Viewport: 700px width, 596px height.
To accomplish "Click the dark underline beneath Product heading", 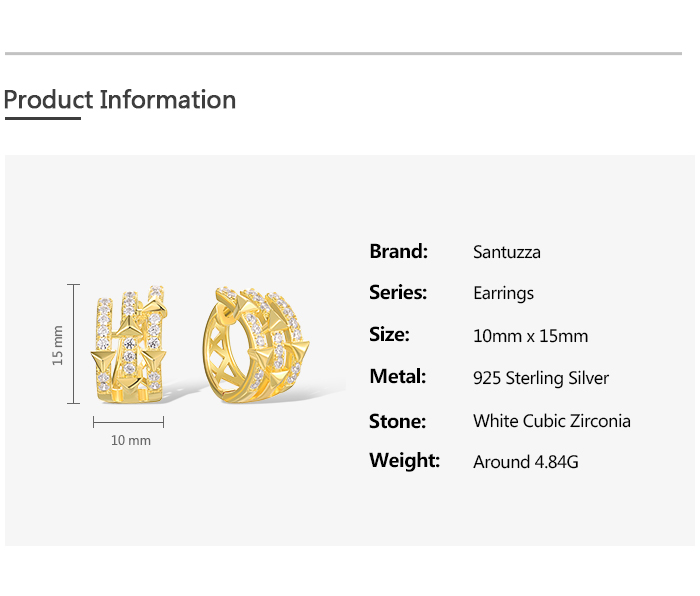I will (42, 118).
